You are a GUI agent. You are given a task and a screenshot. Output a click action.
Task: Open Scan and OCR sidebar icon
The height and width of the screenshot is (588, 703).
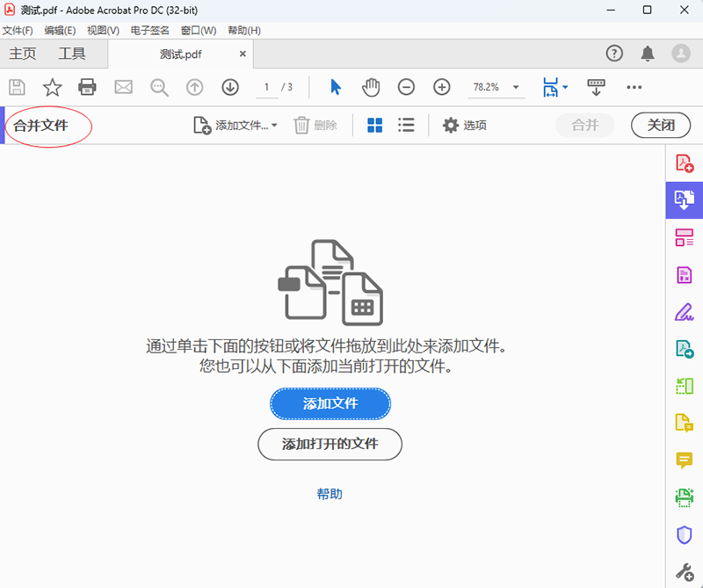coord(685,497)
